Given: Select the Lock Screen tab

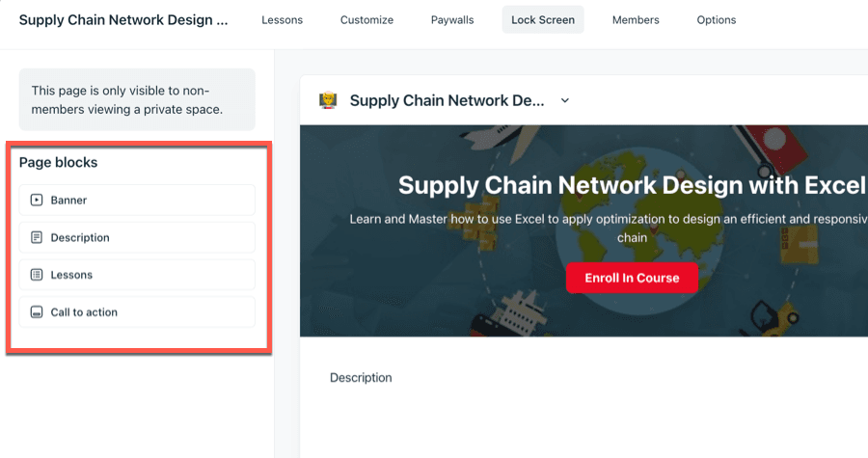Looking at the screenshot, I should pos(543,19).
